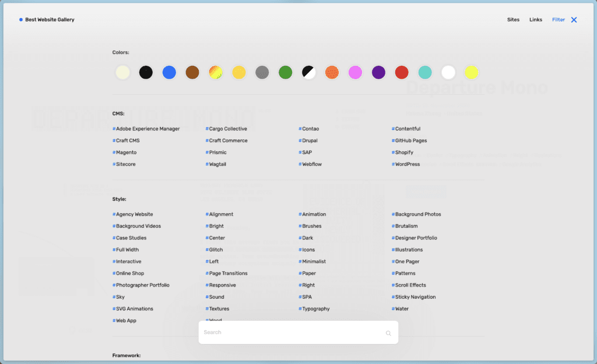Pick the blue color filter

point(169,73)
